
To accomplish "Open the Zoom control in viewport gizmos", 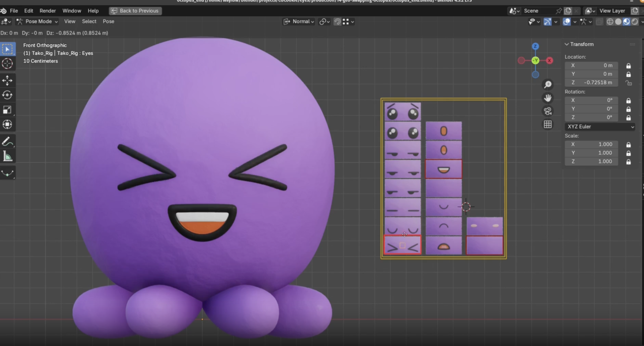I will [x=547, y=84].
